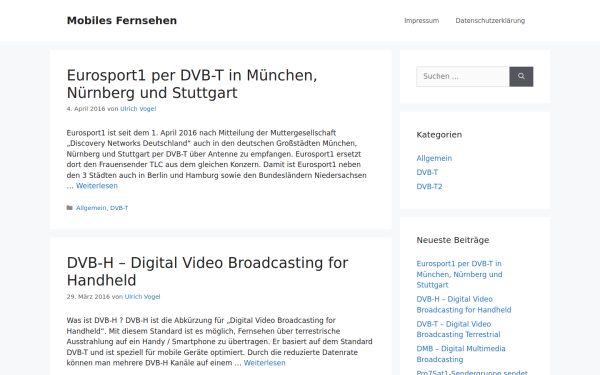This screenshot has width=600, height=375.
Task: Click the date 29. März 2016
Action: tap(88, 297)
